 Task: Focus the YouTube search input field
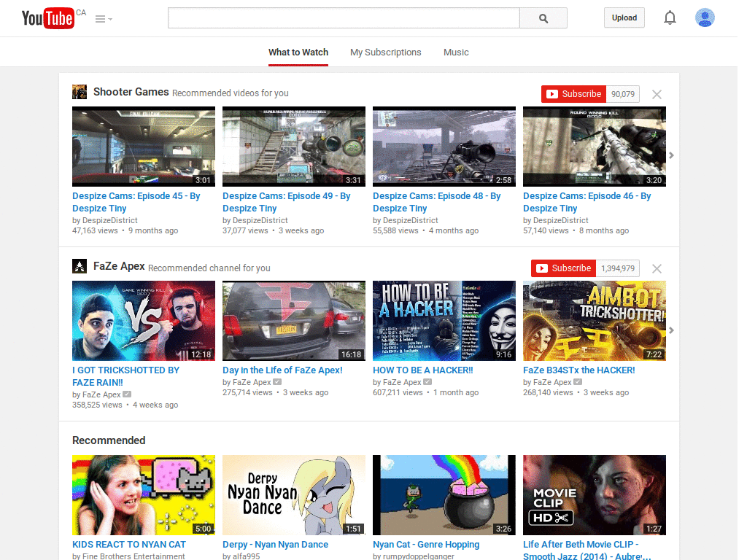tap(344, 18)
